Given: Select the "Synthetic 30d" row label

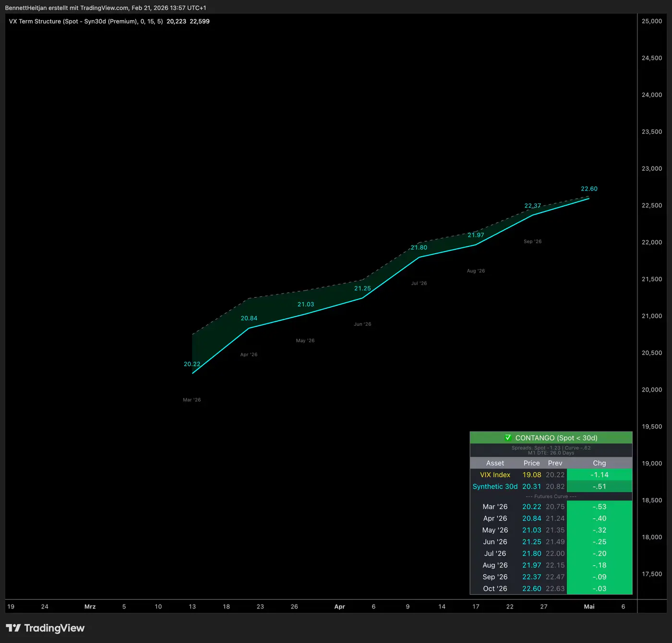Looking at the screenshot, I should coord(495,487).
